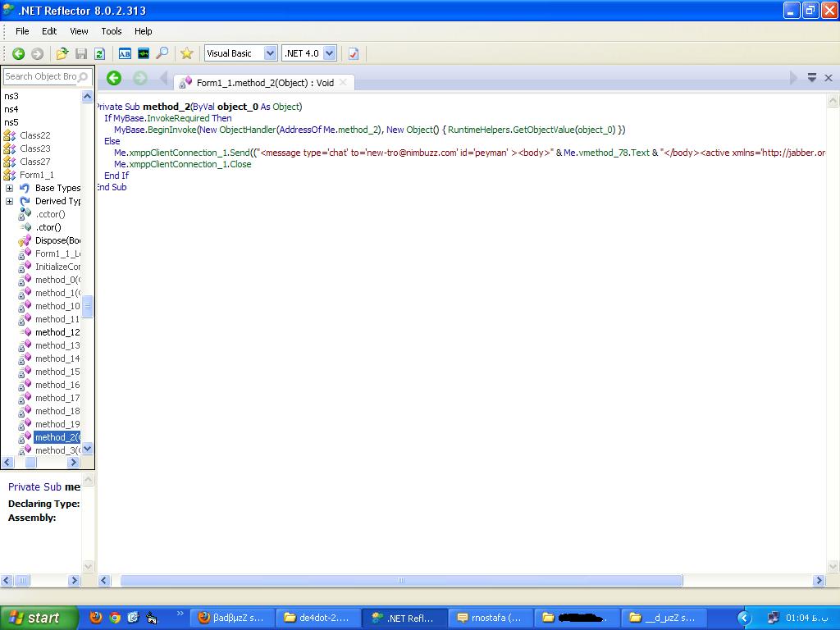Switch to the de4dot-2 taskbar window

(317, 618)
